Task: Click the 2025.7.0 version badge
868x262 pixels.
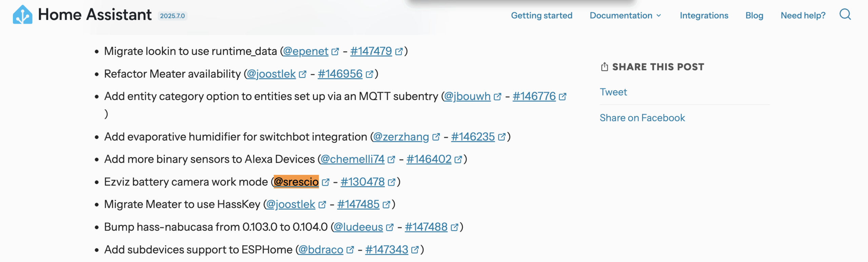Action: (172, 16)
